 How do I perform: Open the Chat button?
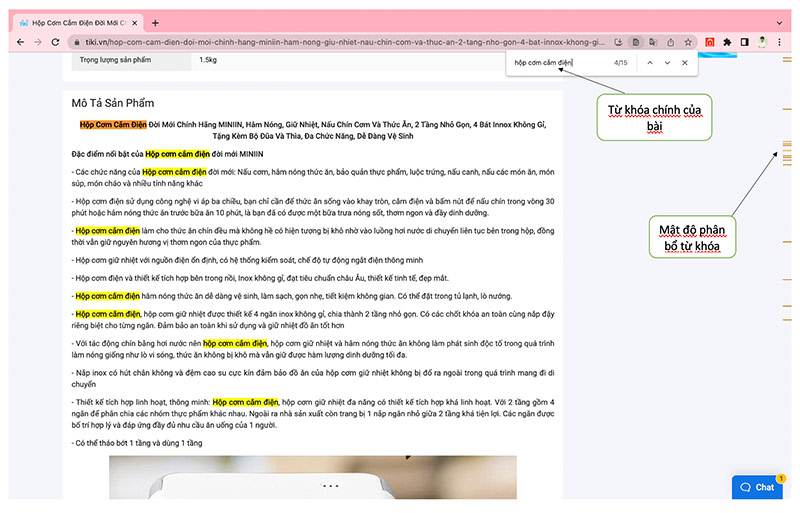pyautogui.click(x=758, y=487)
